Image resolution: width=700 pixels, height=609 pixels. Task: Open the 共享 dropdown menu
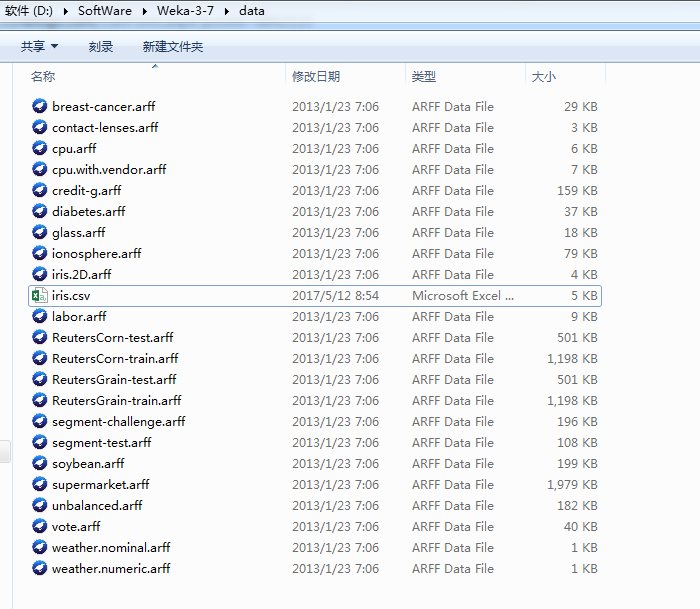point(39,46)
